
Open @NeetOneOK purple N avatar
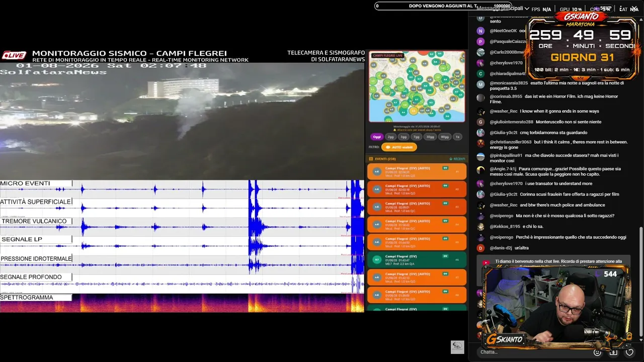(480, 31)
